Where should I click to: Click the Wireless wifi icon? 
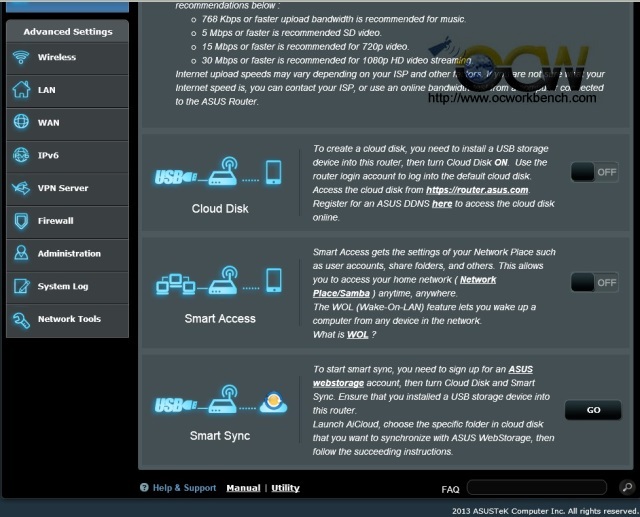pyautogui.click(x=21, y=57)
